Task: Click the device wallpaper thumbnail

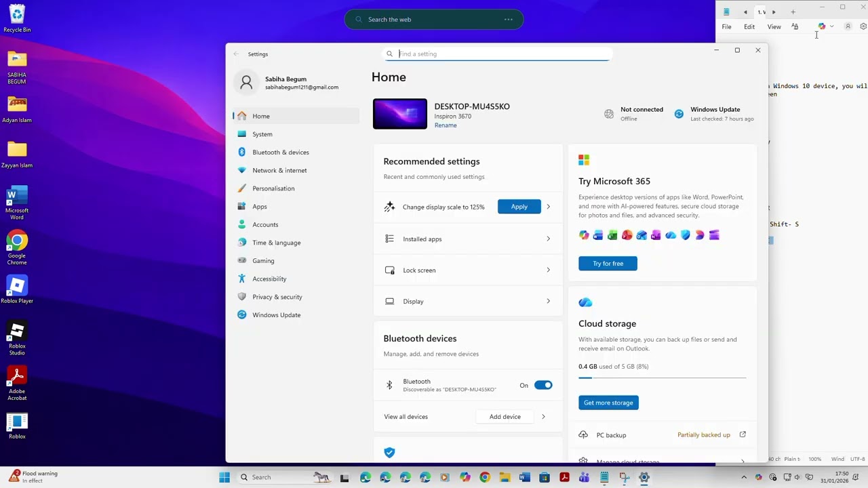Action: point(400,114)
